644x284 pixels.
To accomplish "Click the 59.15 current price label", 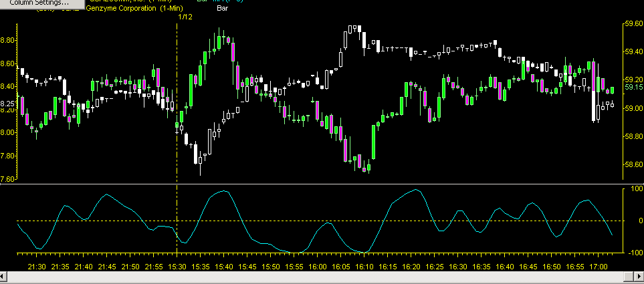I will [x=633, y=87].
